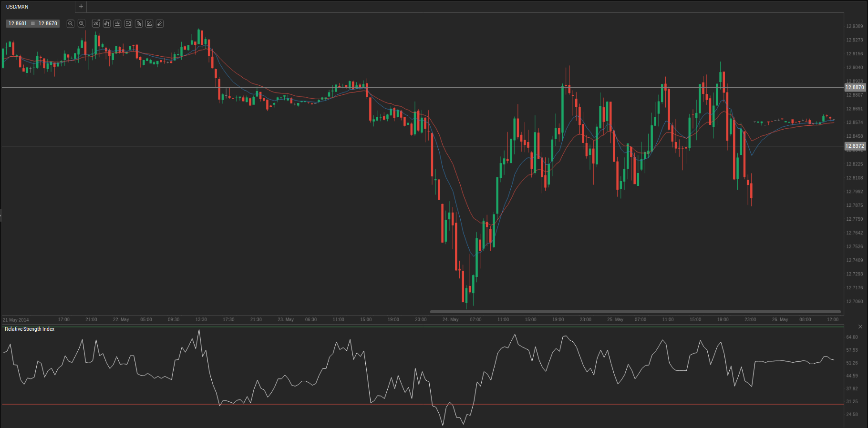The width and height of the screenshot is (868, 428).
Task: Click the 24.58 RSI axis value
Action: [x=852, y=414]
